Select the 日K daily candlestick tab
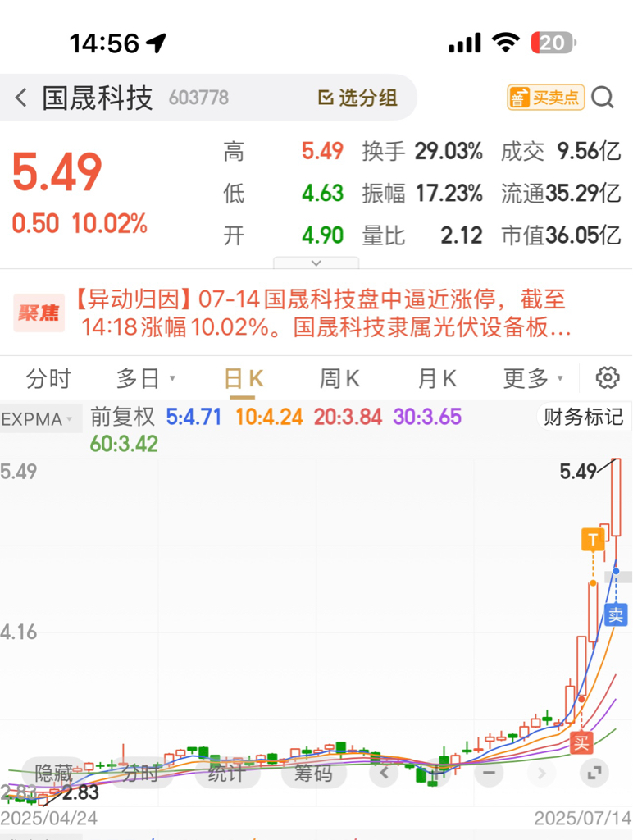 [244, 379]
